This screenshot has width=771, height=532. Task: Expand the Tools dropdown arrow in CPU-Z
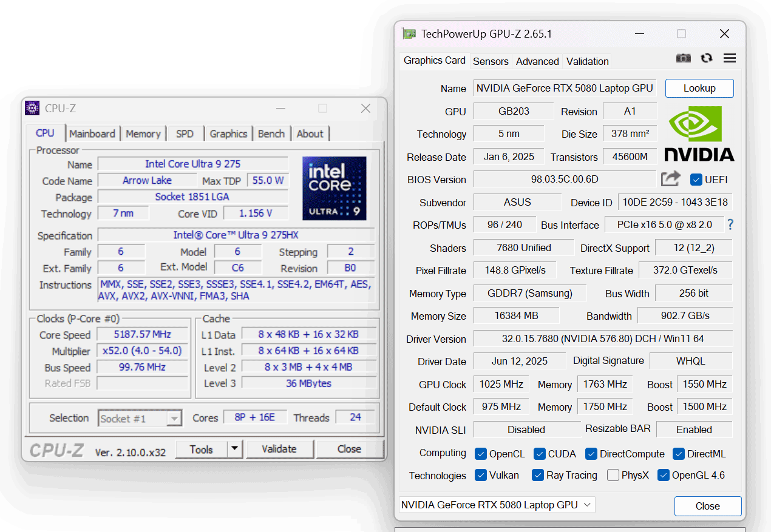(235, 450)
